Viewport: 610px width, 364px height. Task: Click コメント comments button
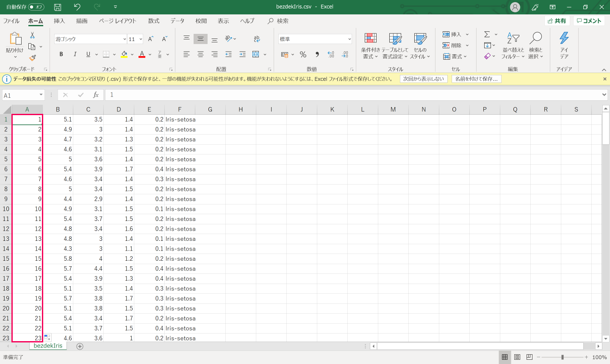tap(589, 21)
